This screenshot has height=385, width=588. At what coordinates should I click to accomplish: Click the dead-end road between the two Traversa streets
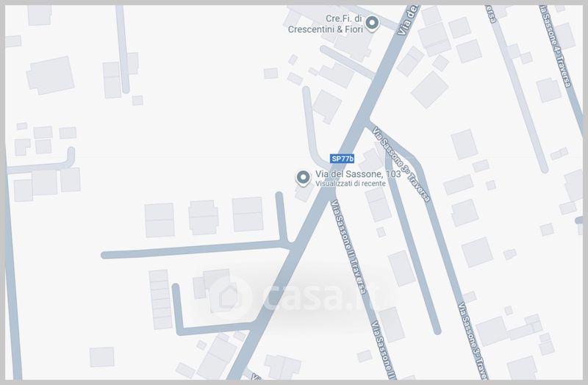click(x=412, y=244)
